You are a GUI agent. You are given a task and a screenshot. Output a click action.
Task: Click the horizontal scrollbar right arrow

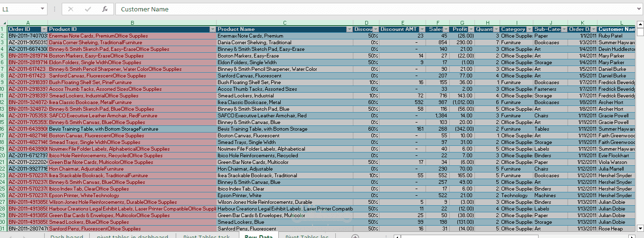(632, 236)
